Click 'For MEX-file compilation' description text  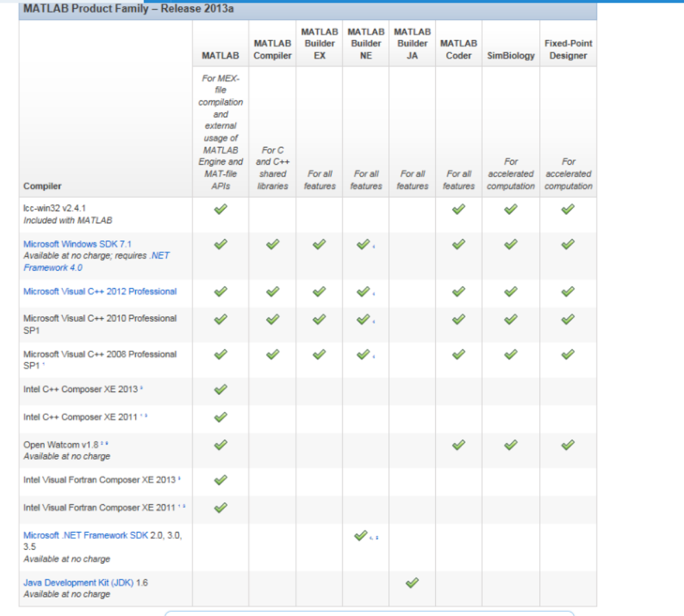coord(221,132)
